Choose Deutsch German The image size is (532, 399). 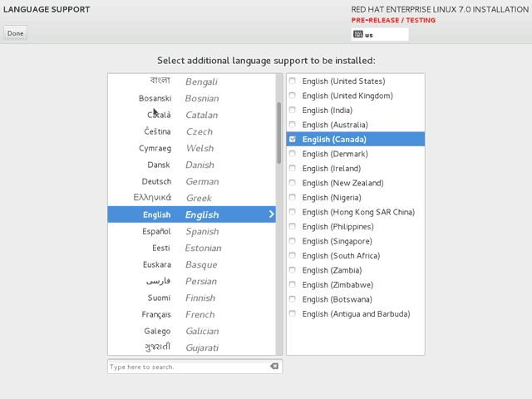pos(192,181)
